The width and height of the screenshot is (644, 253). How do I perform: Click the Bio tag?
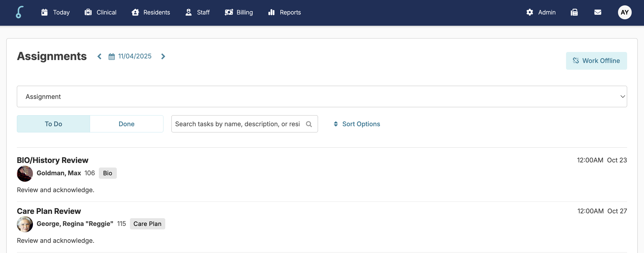[x=108, y=173]
